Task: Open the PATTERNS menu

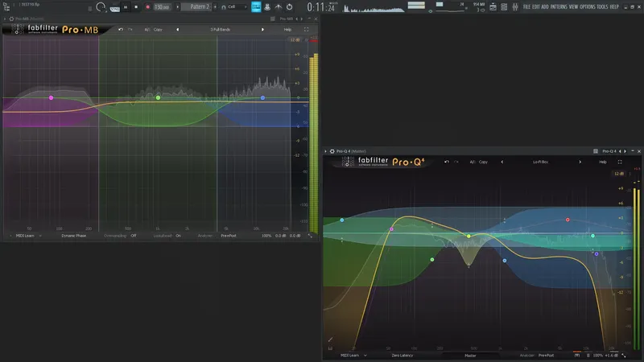Action: (559, 7)
